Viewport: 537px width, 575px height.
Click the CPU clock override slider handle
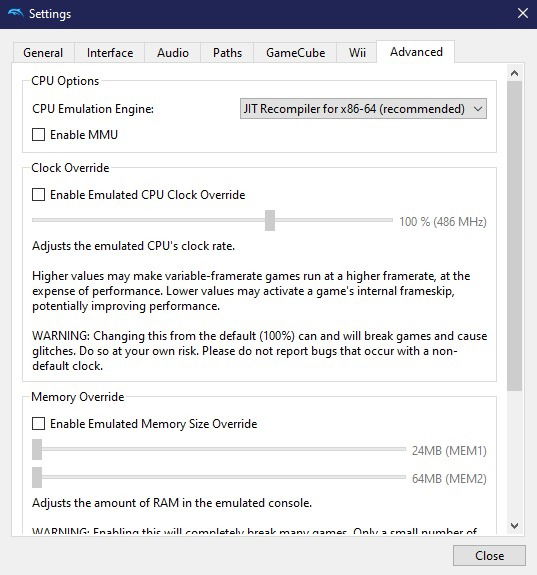coord(270,220)
